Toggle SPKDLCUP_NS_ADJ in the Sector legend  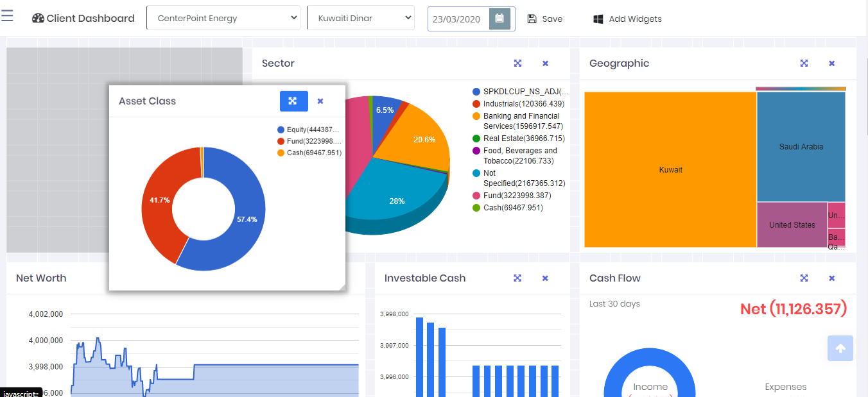pyautogui.click(x=521, y=92)
